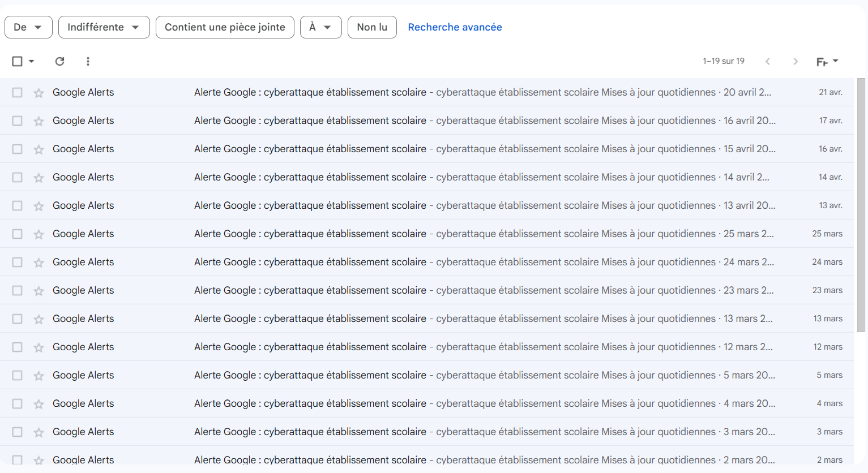Open the alert email previewing 12 mars
Image resolution: width=868 pixels, height=473 pixels.
point(427,347)
